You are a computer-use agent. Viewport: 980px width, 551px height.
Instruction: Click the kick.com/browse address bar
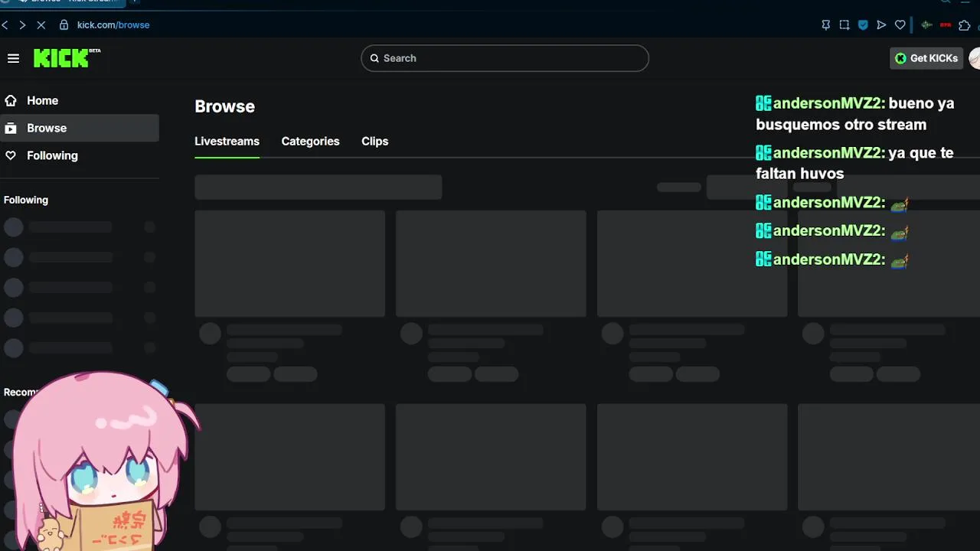point(113,24)
